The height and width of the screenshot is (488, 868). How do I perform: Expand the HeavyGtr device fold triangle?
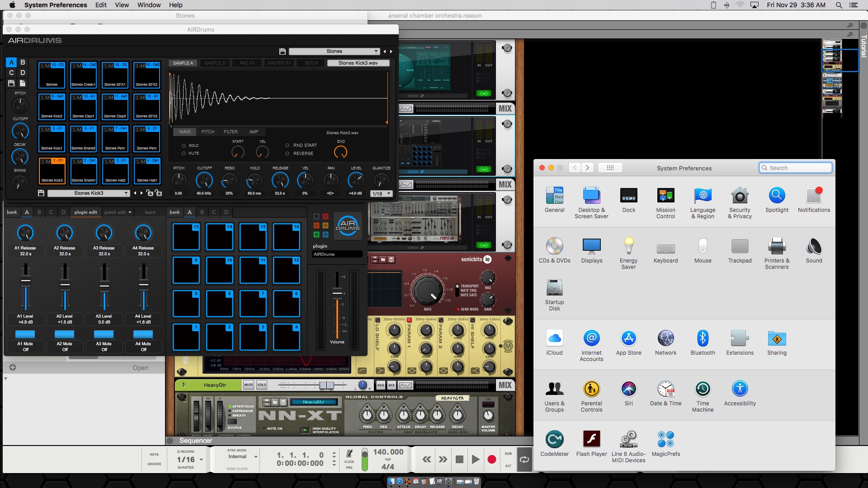(184, 385)
